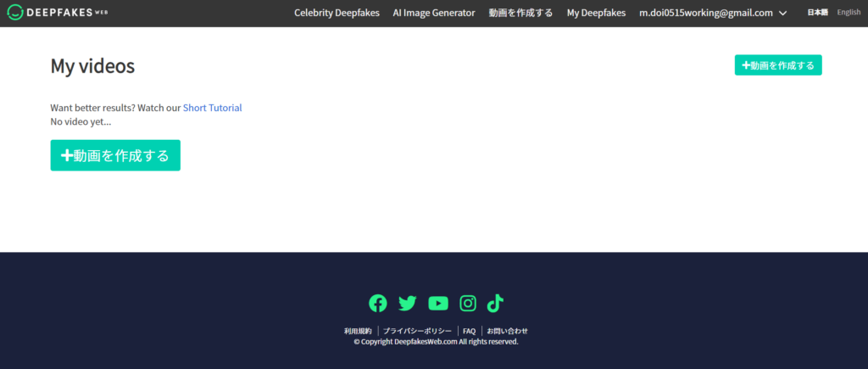
Task: Open the FAQ footer link
Action: click(470, 331)
